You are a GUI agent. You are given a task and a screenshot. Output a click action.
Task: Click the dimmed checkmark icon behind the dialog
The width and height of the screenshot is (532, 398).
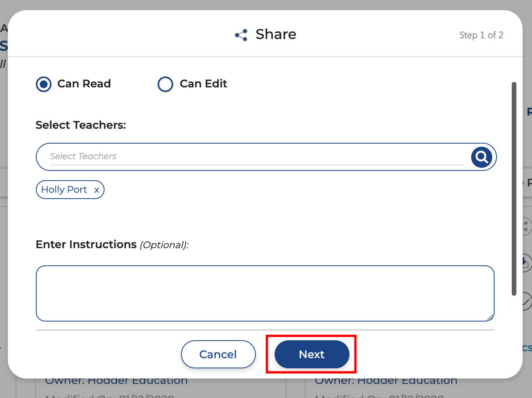[527, 301]
